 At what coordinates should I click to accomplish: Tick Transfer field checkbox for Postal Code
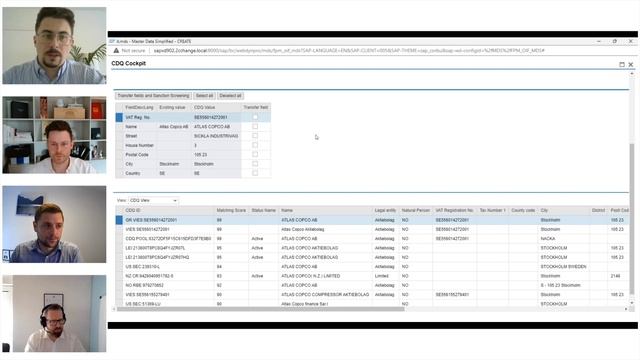(255, 155)
